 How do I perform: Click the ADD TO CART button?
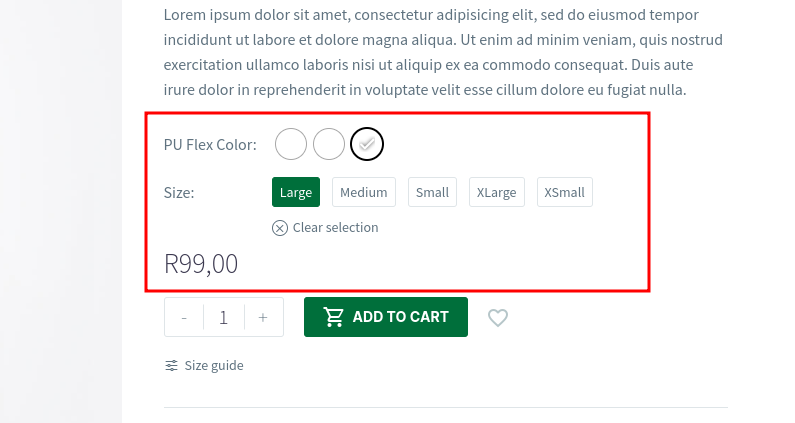click(386, 317)
